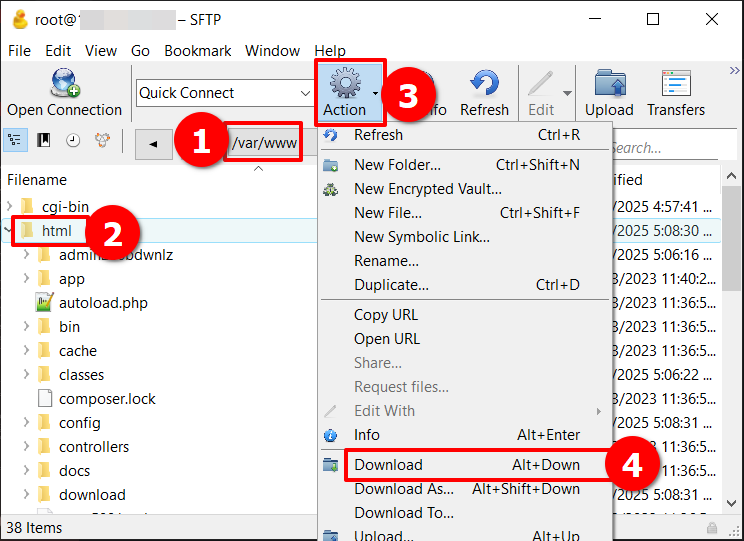
Task: Select the composer.lock file icon
Action: click(45, 398)
